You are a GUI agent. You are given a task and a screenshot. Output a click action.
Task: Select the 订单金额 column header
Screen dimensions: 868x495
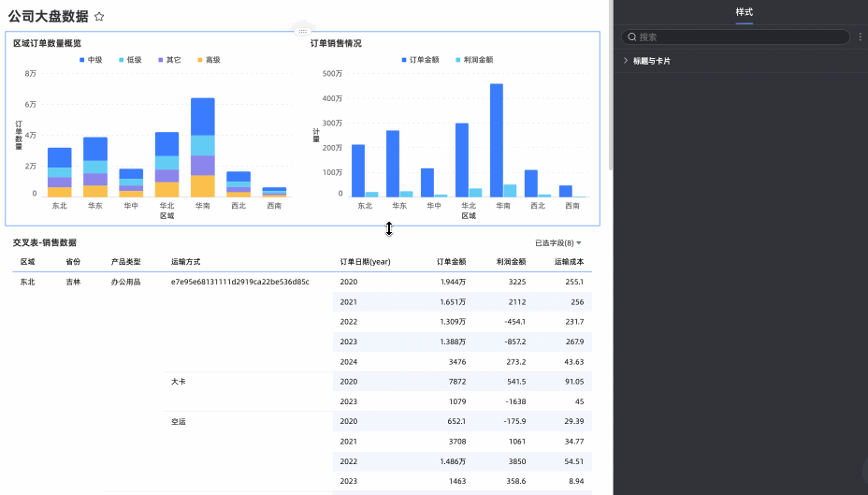pyautogui.click(x=451, y=262)
